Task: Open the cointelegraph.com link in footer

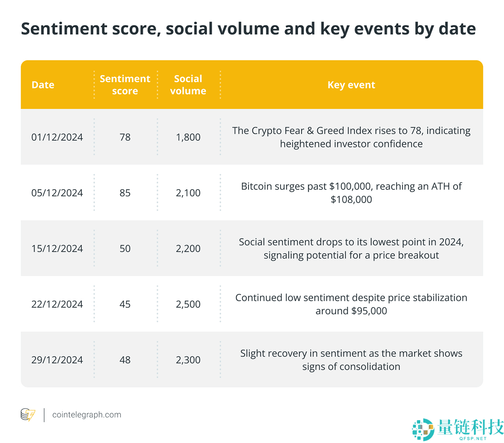Action: click(x=87, y=415)
